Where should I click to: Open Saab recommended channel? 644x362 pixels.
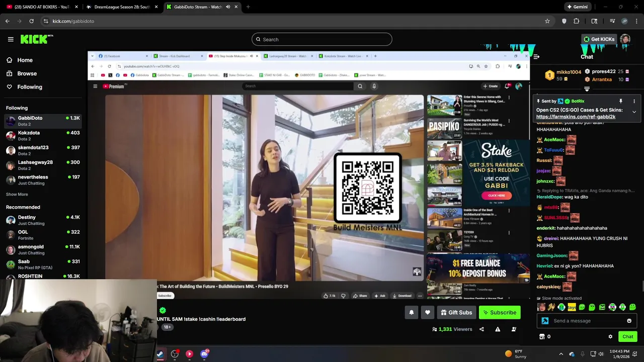(43, 264)
